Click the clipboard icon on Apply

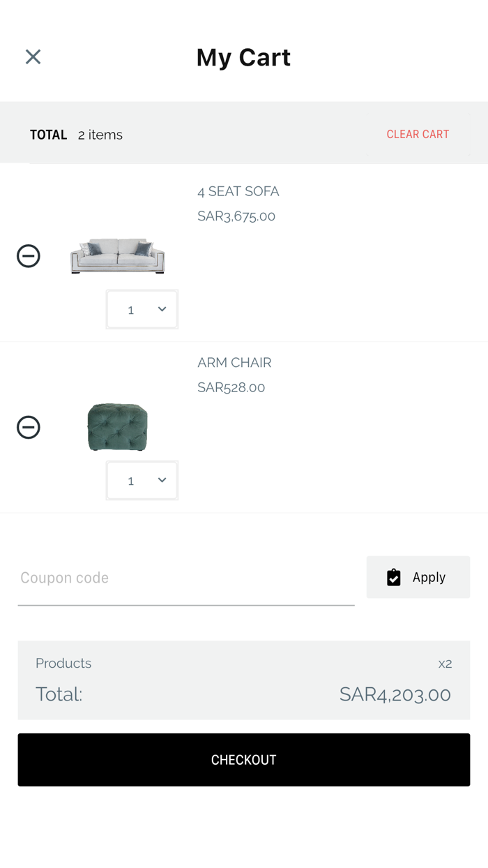point(394,578)
